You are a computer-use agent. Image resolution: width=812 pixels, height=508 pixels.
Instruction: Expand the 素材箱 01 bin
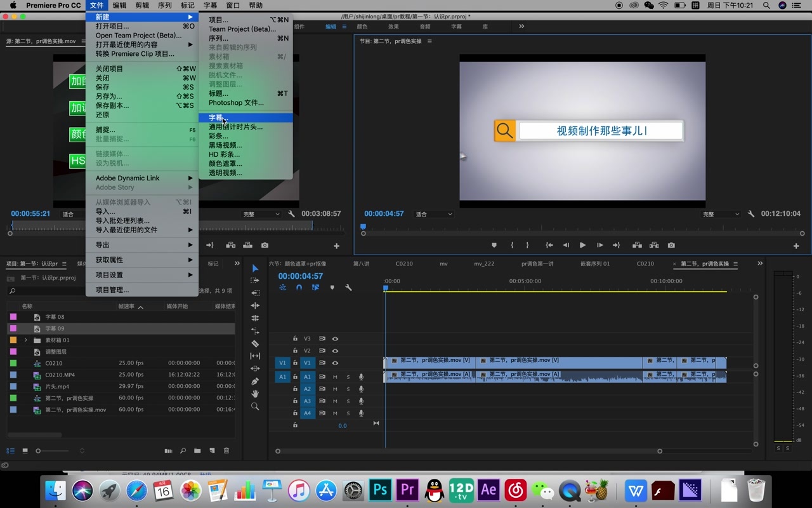point(26,340)
